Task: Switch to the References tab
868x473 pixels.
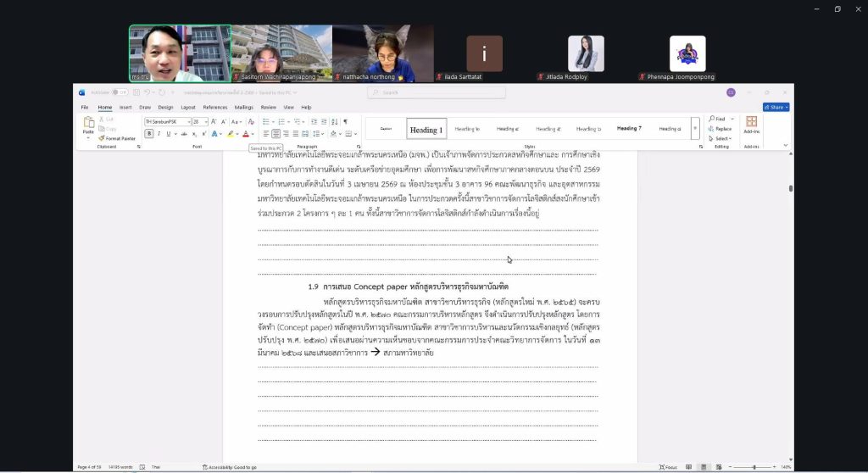Action: pyautogui.click(x=214, y=108)
